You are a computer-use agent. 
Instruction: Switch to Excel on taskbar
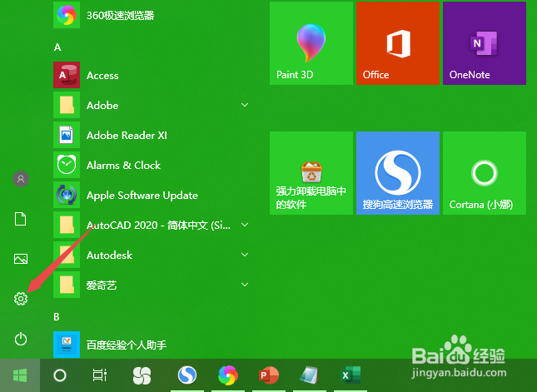pos(351,375)
